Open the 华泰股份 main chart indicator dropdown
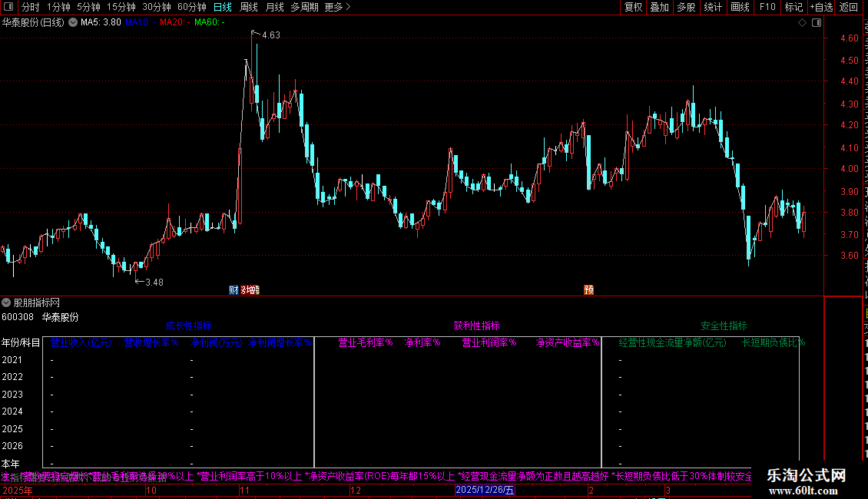 (73, 23)
